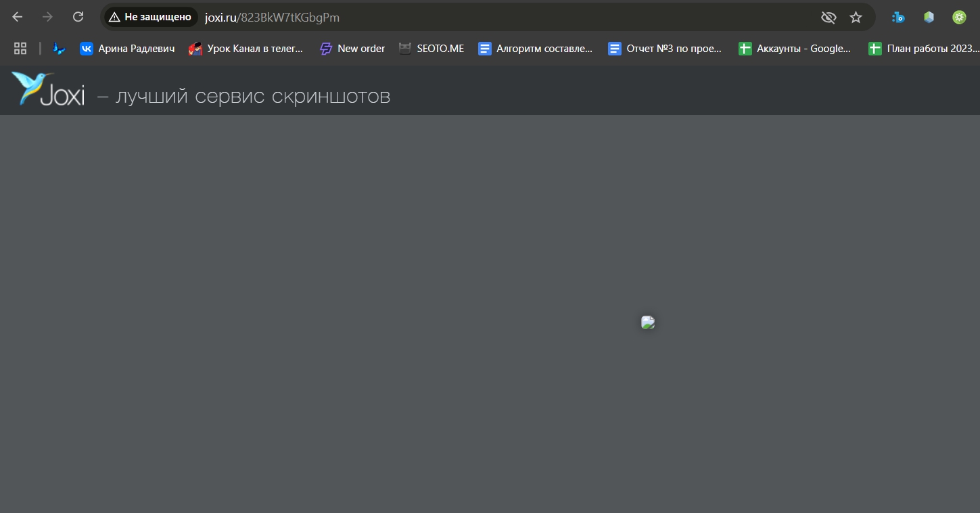This screenshot has width=980, height=513.
Task: Open the 'Урок Канал в телег...' bookmark
Action: [x=246, y=49]
